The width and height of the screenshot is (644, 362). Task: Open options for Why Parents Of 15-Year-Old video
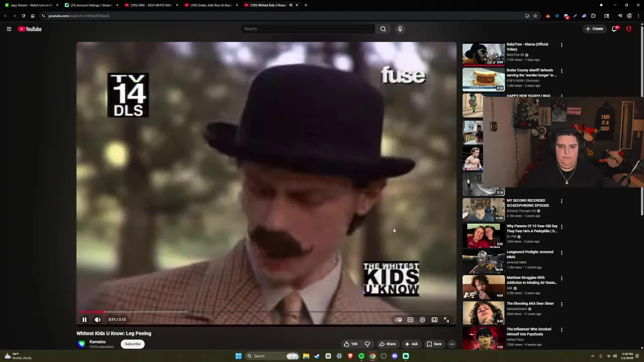(561, 227)
